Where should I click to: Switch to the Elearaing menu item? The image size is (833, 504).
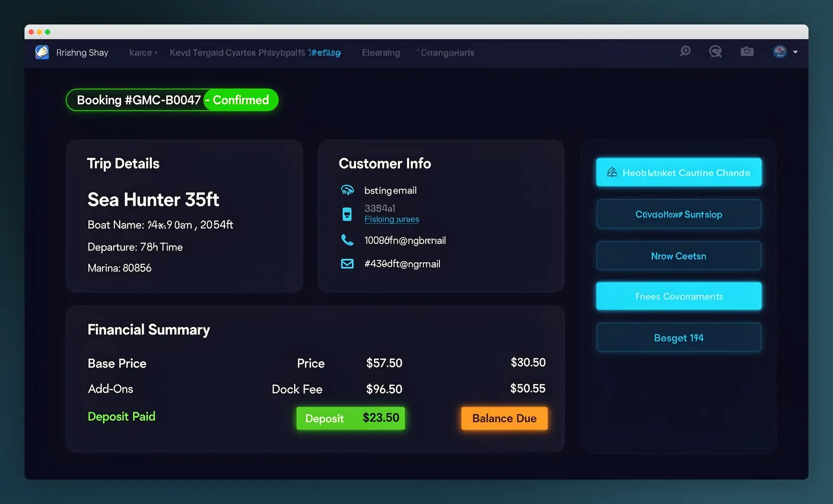coord(381,53)
